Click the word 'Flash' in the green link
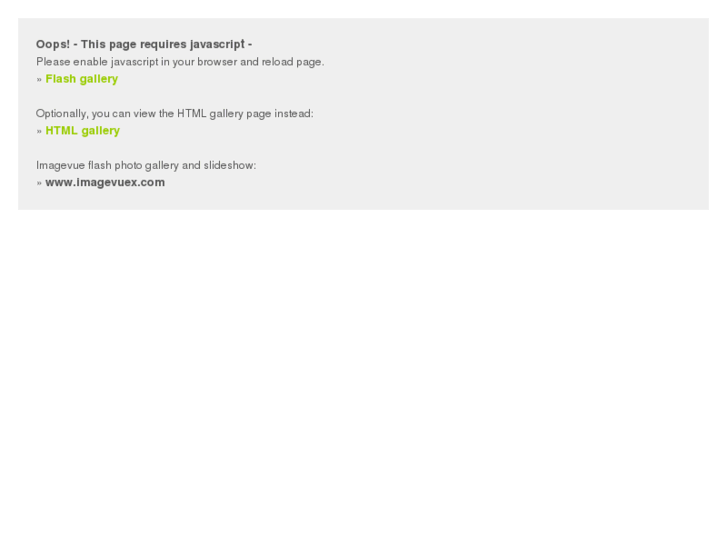Image resolution: width=727 pixels, height=545 pixels. tap(61, 79)
